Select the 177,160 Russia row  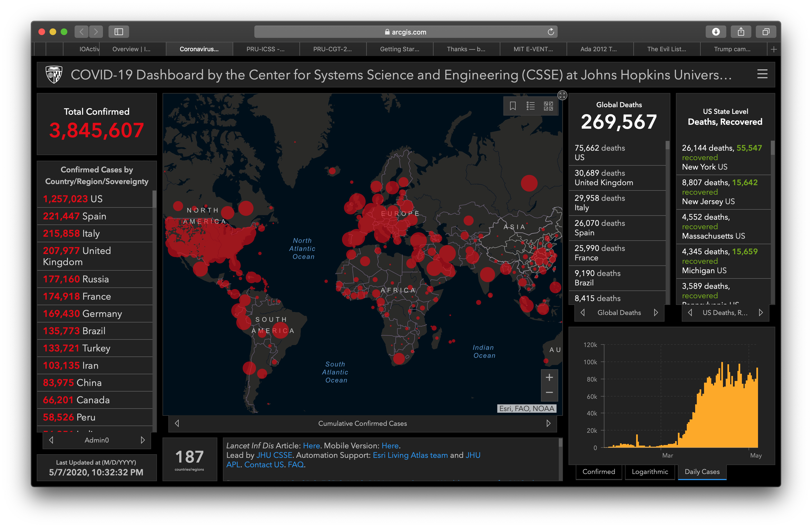(95, 279)
